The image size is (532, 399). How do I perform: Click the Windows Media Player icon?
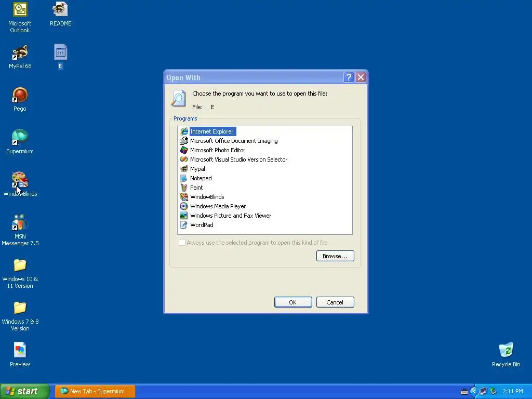pos(184,206)
